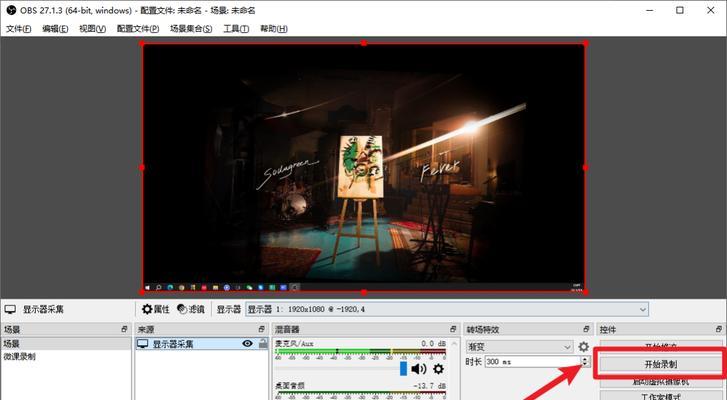Viewport: 727px width, 400px height.
Task: Click the 时长 duration spinner arrows
Action: pos(585,361)
